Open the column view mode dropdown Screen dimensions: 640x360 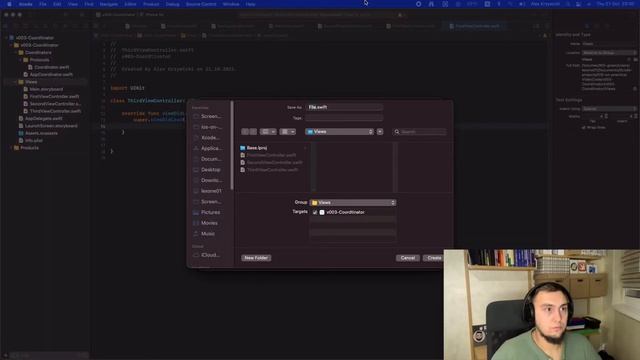click(268, 132)
